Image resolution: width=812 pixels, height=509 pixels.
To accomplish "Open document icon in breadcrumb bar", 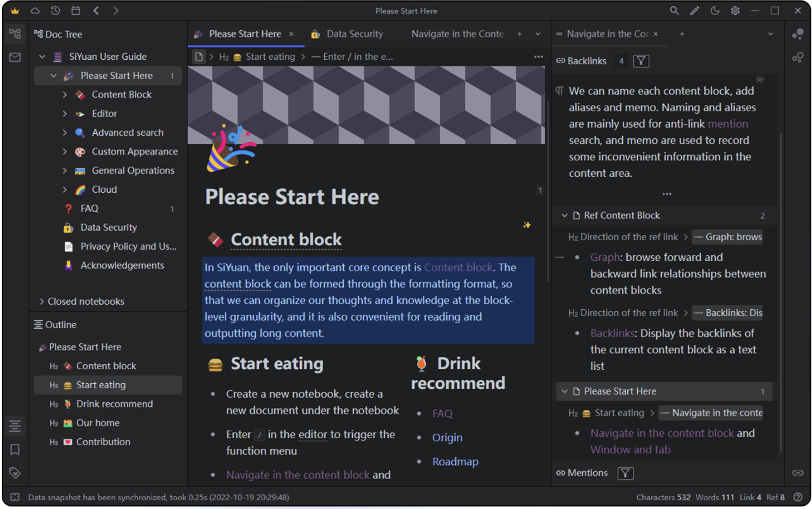I will tap(199, 57).
